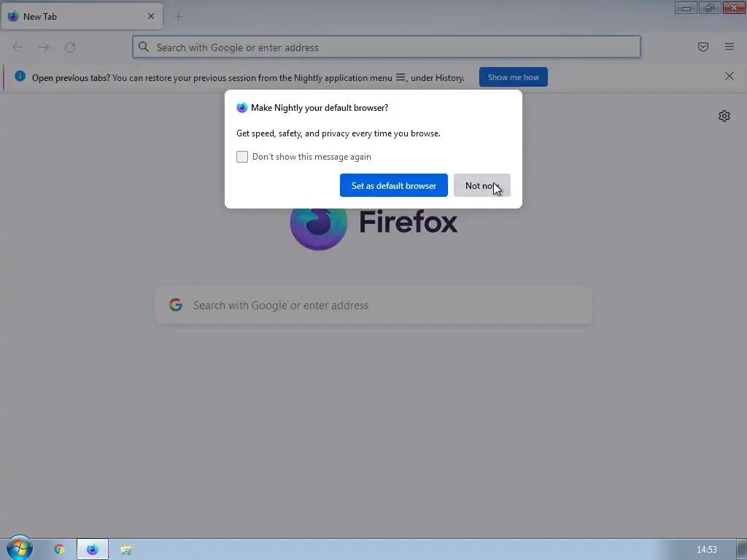Click the magnifier icon in address bar
747x560 pixels.
click(144, 47)
